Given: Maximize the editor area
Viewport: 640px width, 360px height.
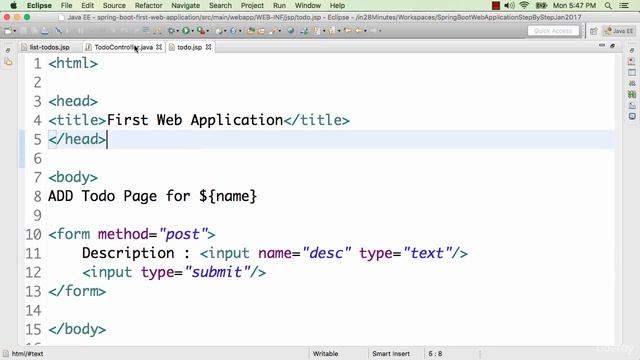Looking at the screenshot, I should [x=612, y=46].
